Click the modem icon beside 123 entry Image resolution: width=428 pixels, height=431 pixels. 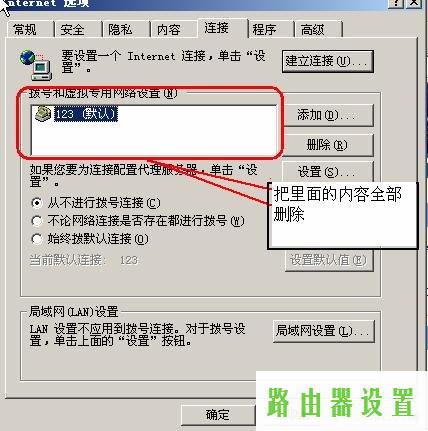(x=43, y=114)
